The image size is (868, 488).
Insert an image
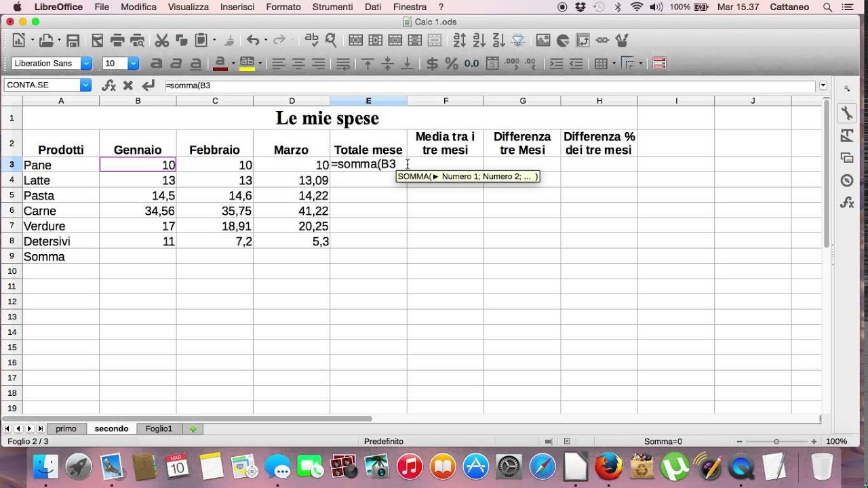(542, 41)
